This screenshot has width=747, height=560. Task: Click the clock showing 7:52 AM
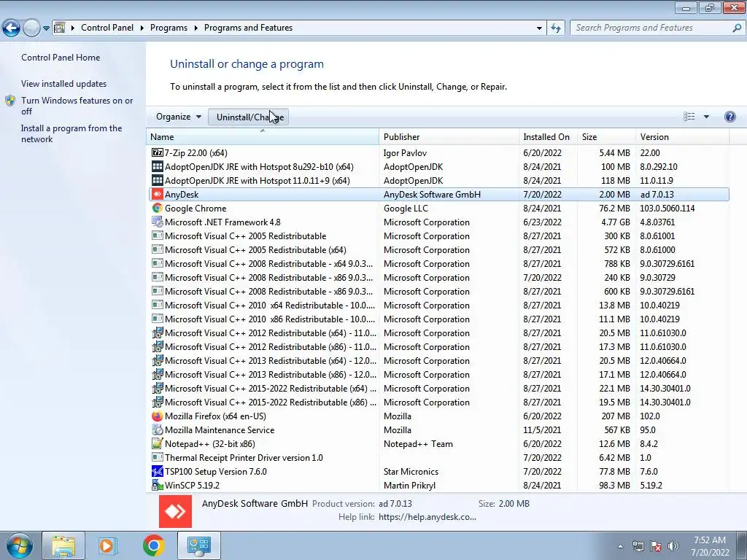pos(709,540)
